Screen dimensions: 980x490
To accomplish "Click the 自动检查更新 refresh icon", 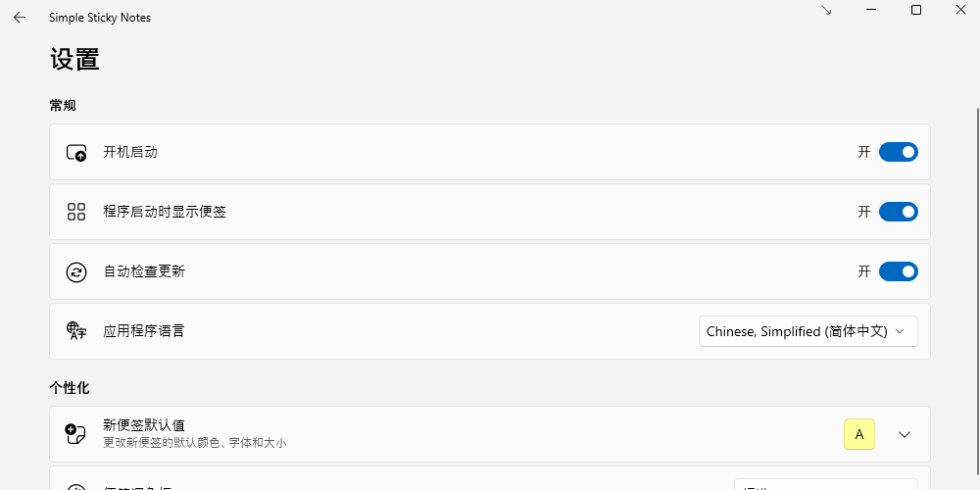I will tap(76, 272).
